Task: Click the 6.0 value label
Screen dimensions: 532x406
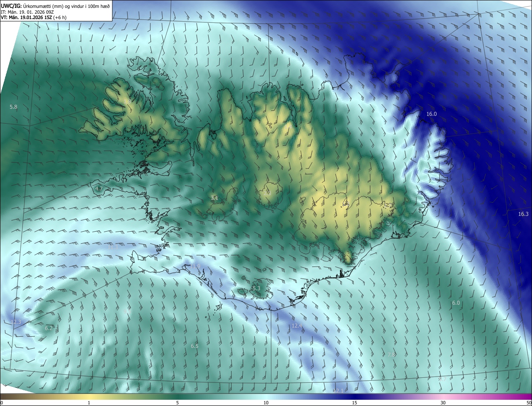Action: [456, 303]
